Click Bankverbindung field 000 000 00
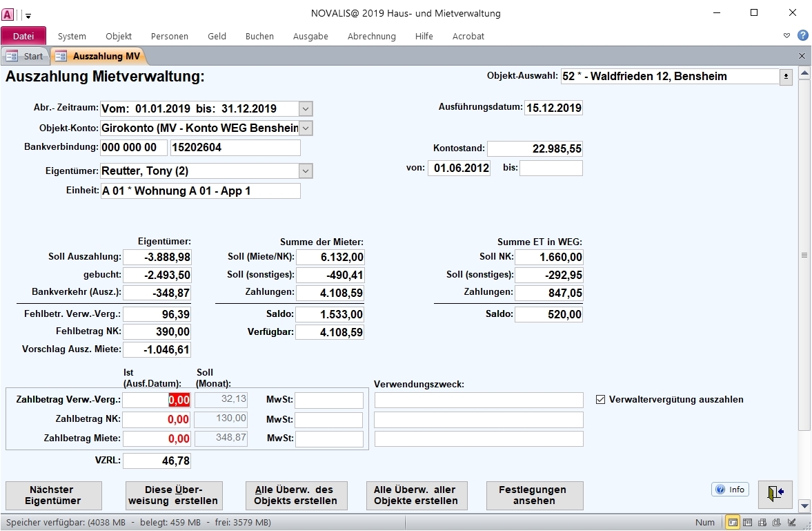 (134, 147)
